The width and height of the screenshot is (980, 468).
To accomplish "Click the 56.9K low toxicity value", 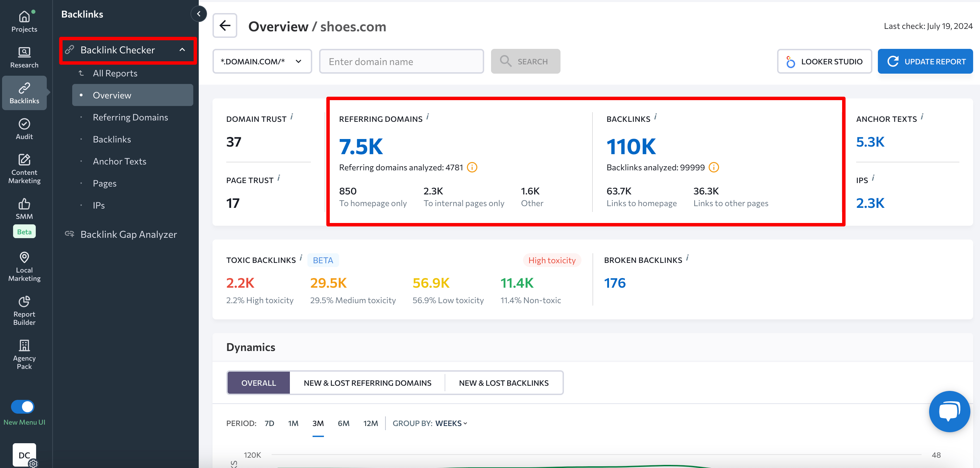I will tap(431, 283).
